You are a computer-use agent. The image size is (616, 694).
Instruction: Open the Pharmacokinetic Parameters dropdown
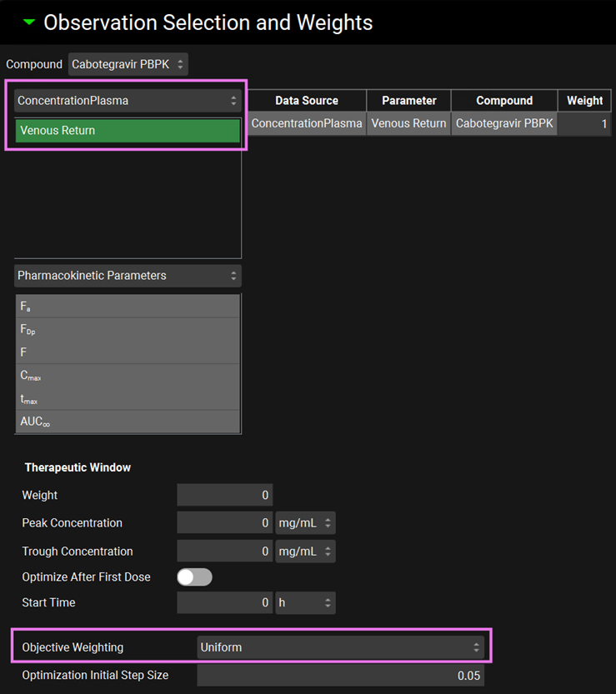128,276
